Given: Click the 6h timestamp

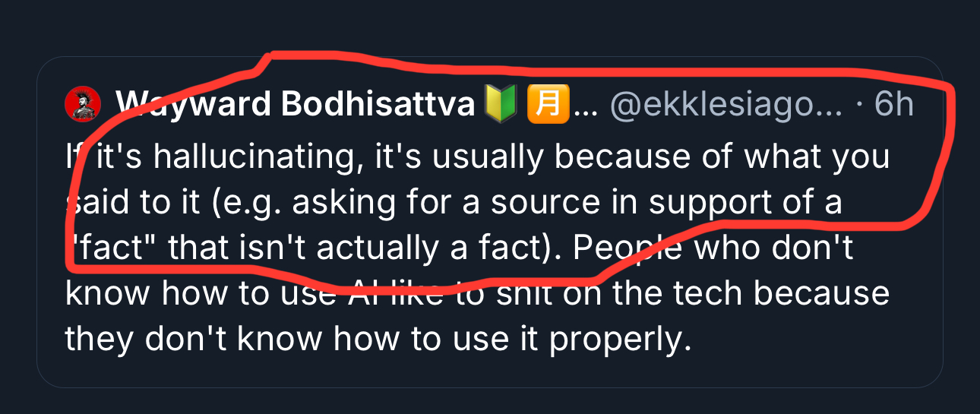Looking at the screenshot, I should pyautogui.click(x=894, y=104).
